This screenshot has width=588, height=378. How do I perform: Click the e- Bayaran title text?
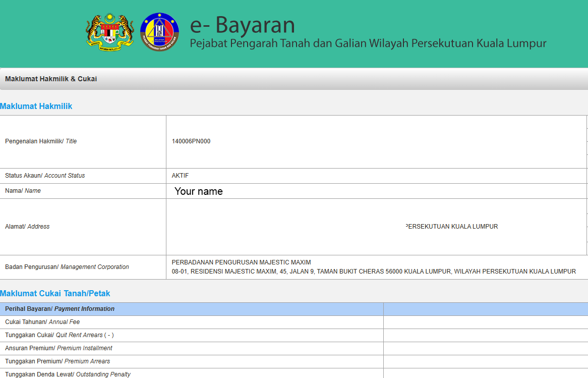tap(242, 25)
